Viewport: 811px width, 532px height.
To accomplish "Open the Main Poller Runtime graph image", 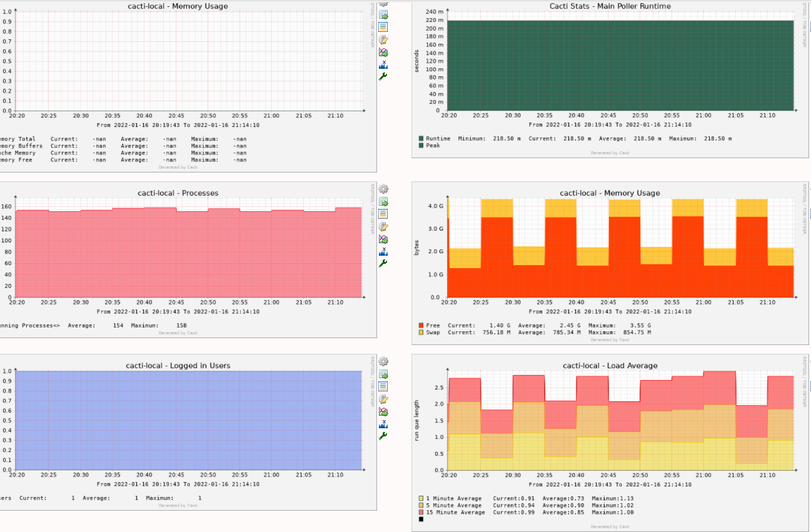I will [610, 79].
